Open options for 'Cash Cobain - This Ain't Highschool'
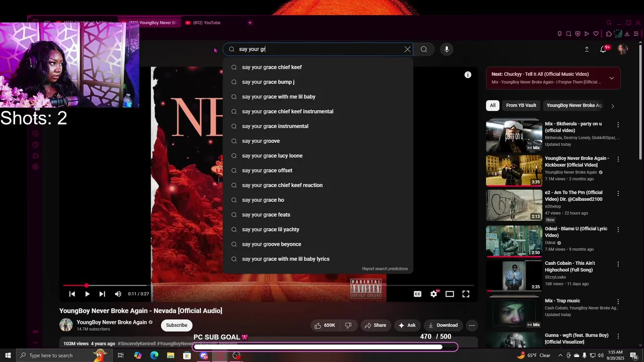Viewport: 644px width, 362px height. 618,264
